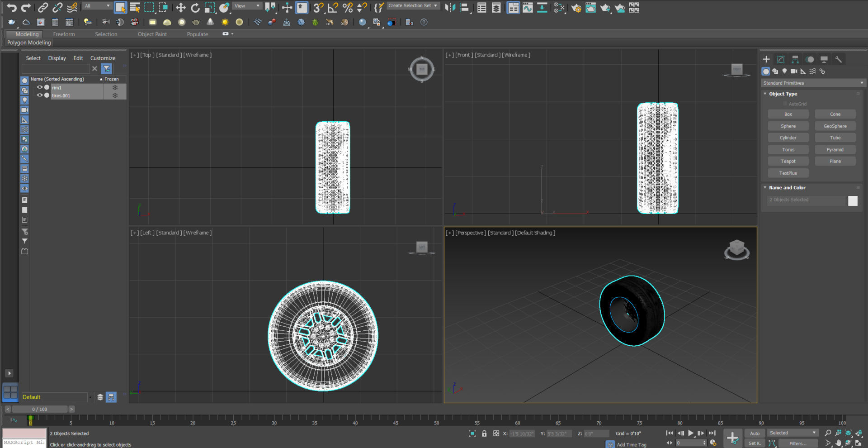Open the Motion panel tab
Image resolution: width=868 pixels, height=448 pixels.
point(810,59)
